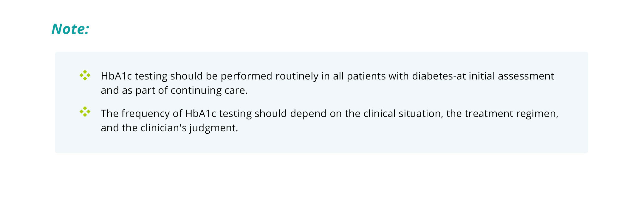Click the teal "Note:" heading
The image size is (644, 220).
[70, 29]
